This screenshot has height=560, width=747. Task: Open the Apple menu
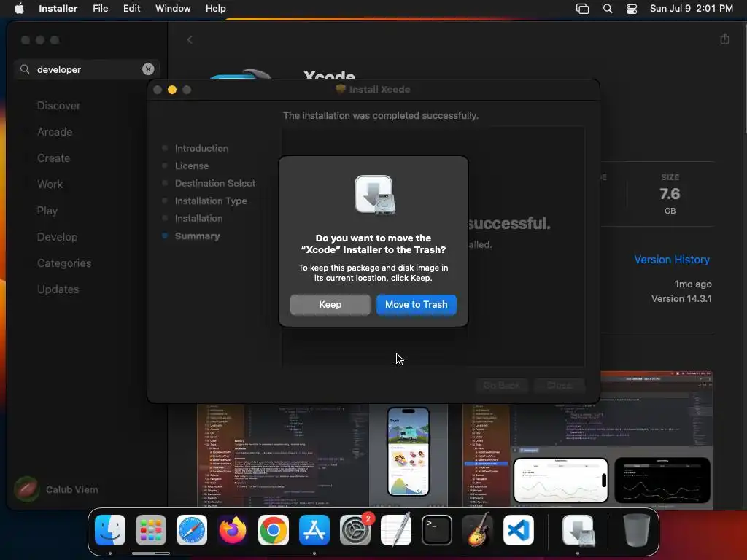[19, 8]
